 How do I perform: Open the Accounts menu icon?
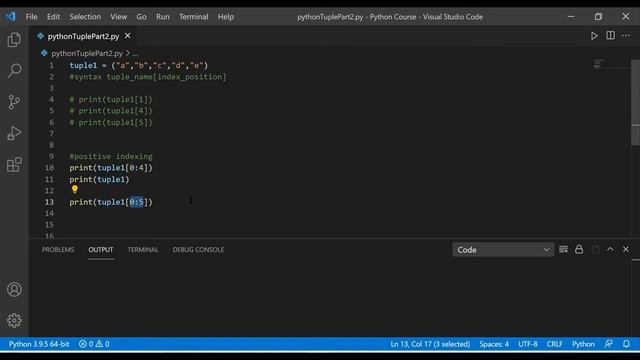[x=14, y=289]
